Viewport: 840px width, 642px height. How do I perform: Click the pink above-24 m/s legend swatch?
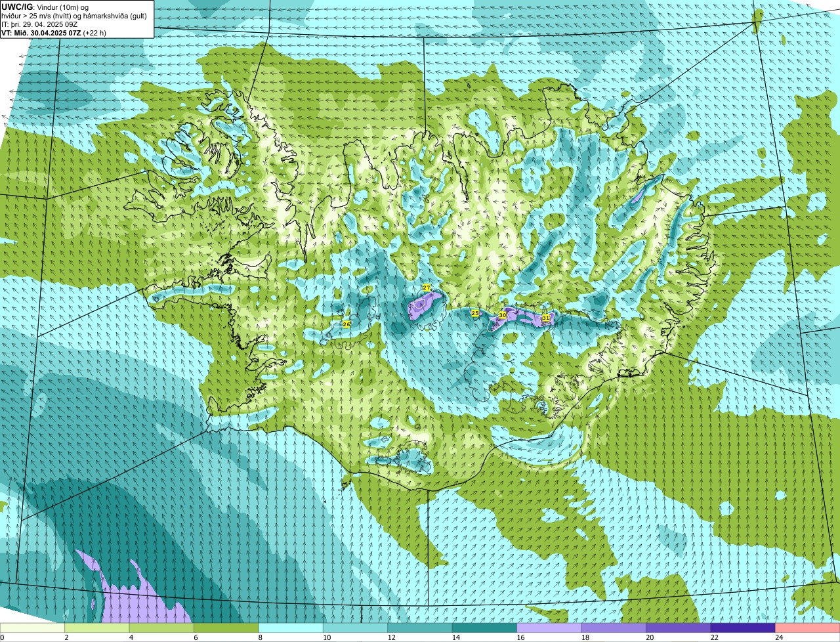click(x=808, y=628)
